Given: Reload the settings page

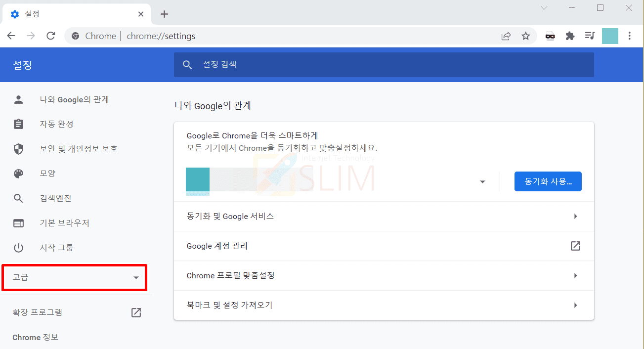Looking at the screenshot, I should pos(50,36).
